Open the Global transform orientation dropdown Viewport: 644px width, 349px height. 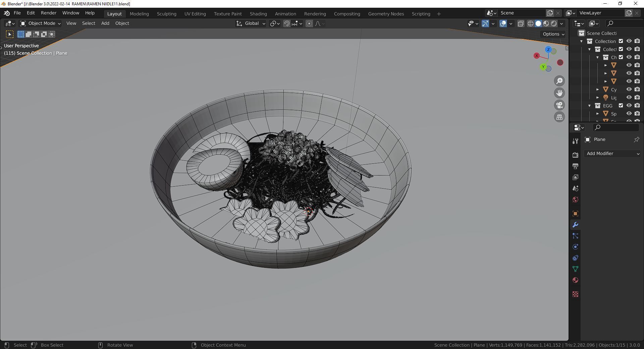(251, 23)
